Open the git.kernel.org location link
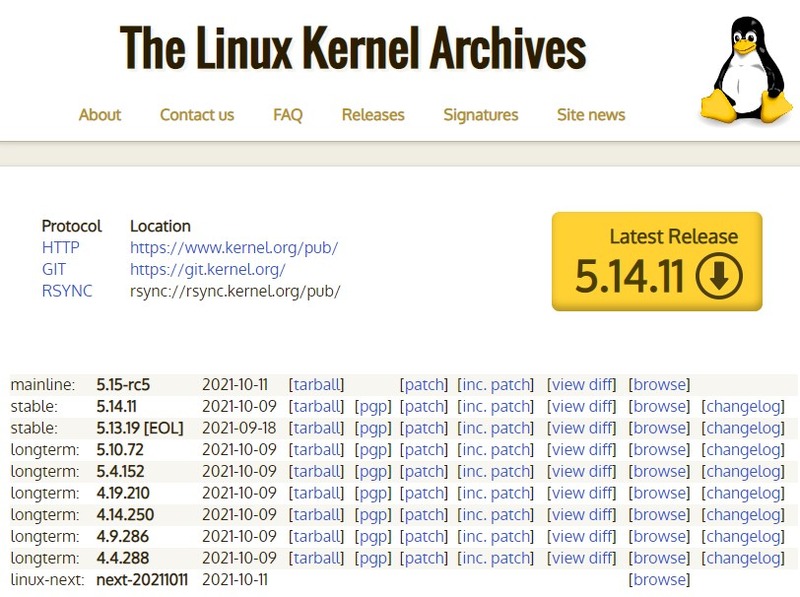 (x=208, y=270)
